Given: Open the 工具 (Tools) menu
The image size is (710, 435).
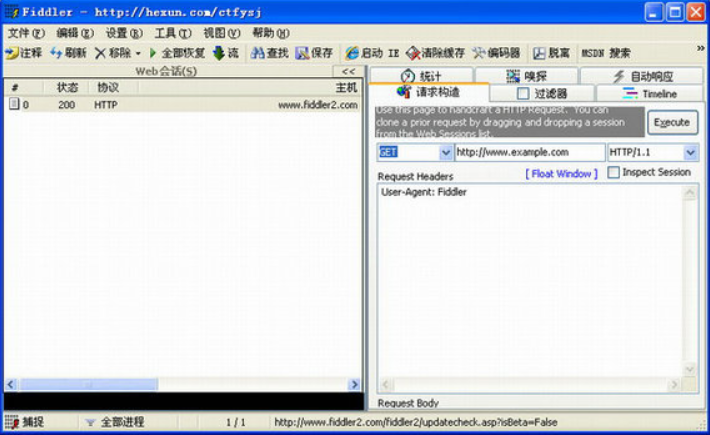Looking at the screenshot, I should [171, 32].
